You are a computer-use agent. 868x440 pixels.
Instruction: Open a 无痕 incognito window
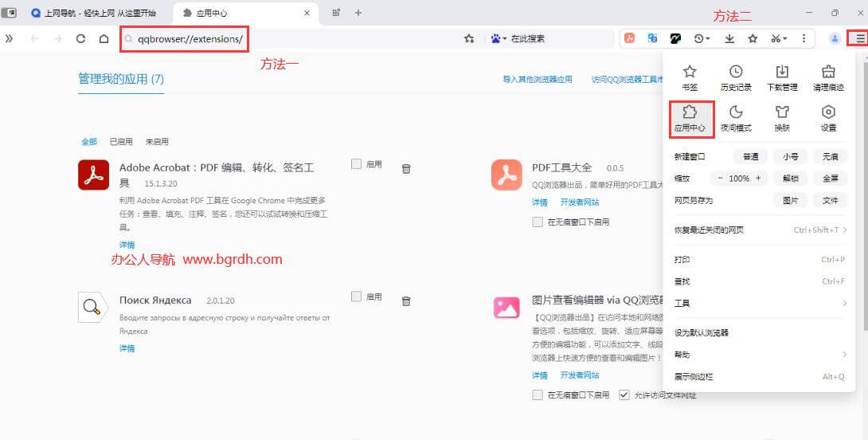pos(831,157)
